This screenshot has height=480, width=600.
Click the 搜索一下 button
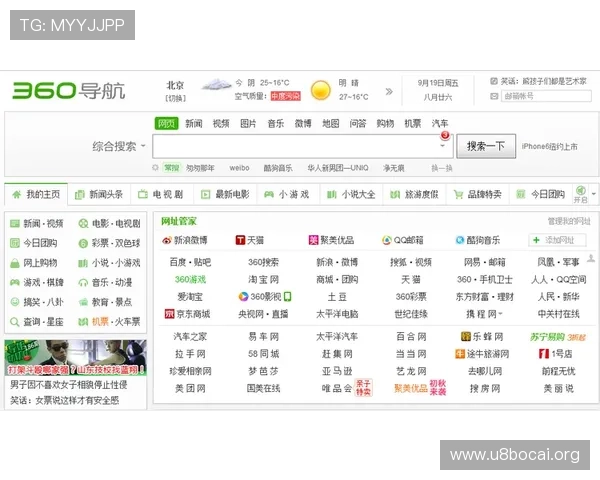(486, 146)
